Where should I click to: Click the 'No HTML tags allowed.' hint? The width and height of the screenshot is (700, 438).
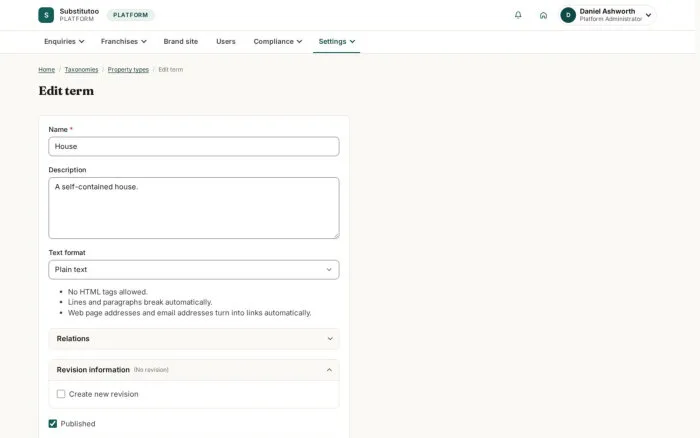pyautogui.click(x=108, y=292)
